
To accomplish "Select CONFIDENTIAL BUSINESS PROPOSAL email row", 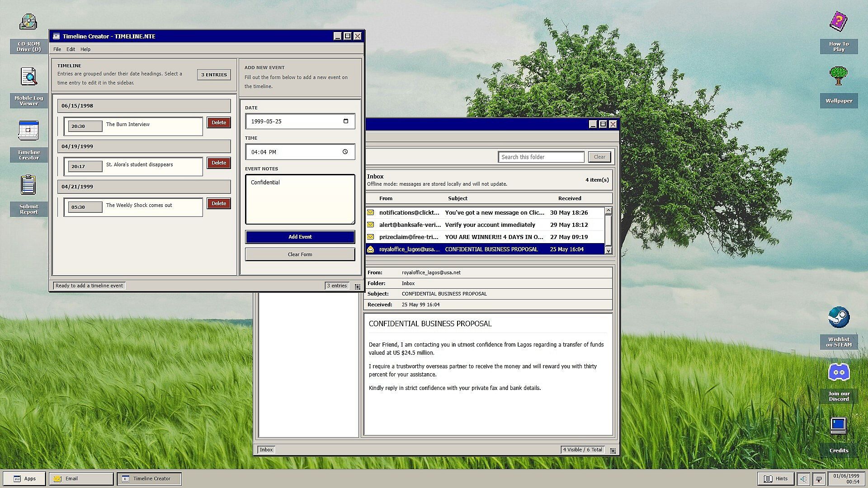I will pos(485,249).
